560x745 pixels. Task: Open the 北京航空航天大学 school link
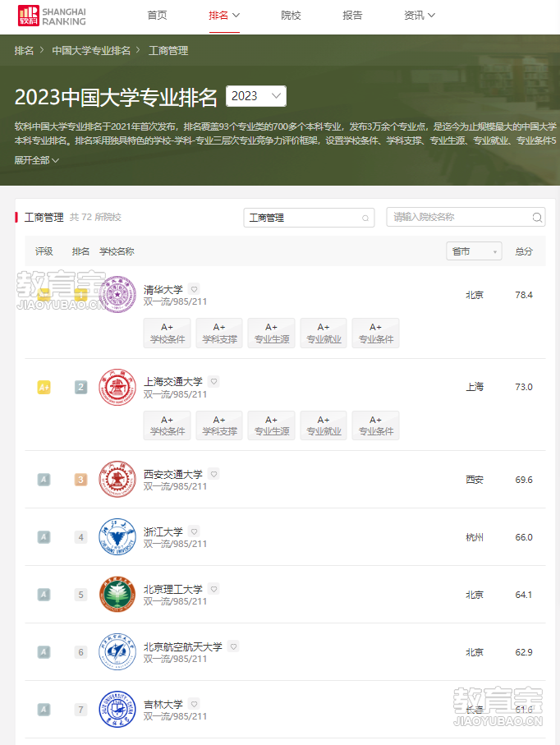point(183,646)
